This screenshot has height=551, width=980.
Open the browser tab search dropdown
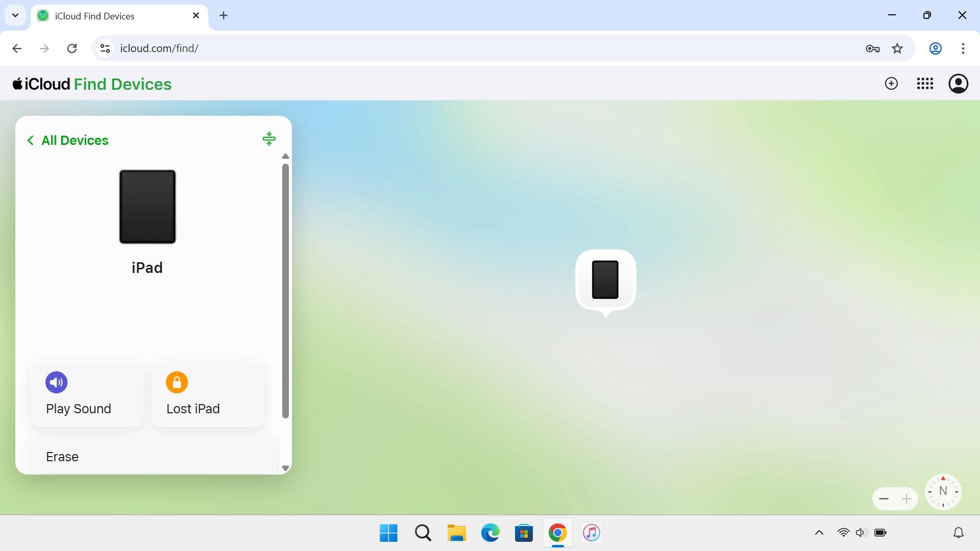15,15
